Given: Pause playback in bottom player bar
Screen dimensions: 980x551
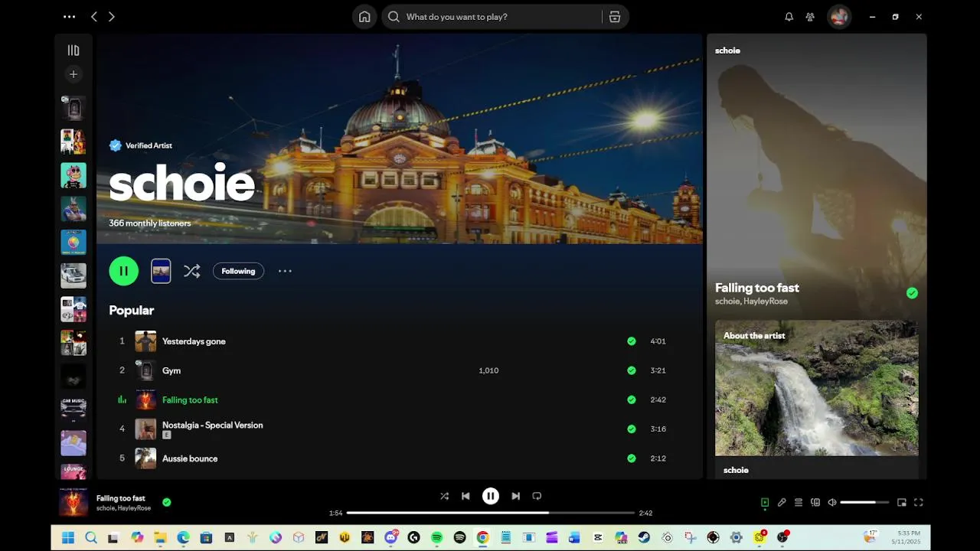Looking at the screenshot, I should point(491,496).
